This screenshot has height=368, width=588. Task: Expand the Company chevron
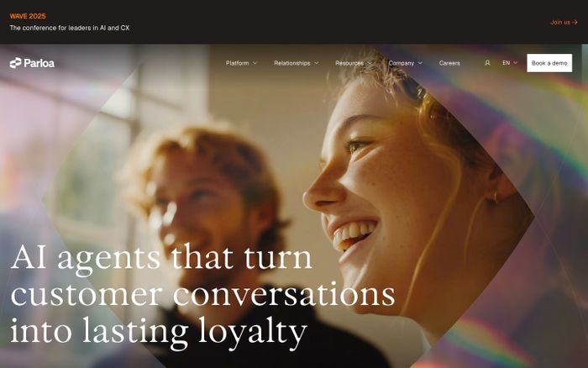coord(420,63)
